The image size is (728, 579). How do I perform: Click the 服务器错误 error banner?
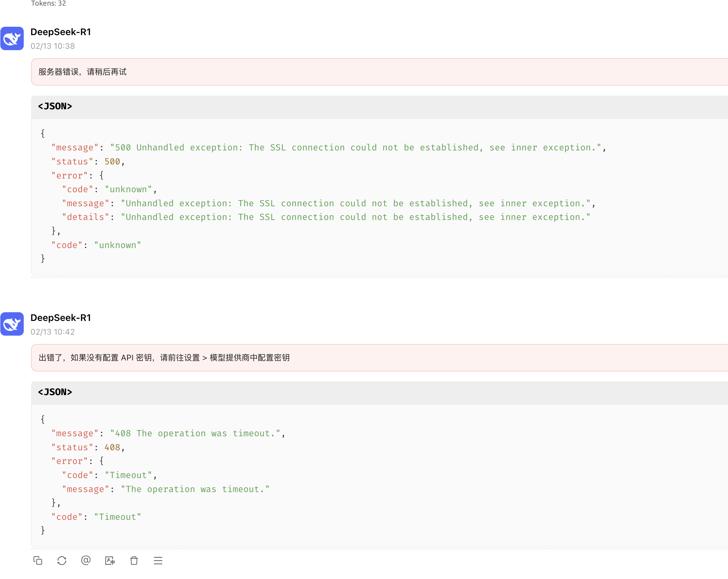click(x=379, y=72)
